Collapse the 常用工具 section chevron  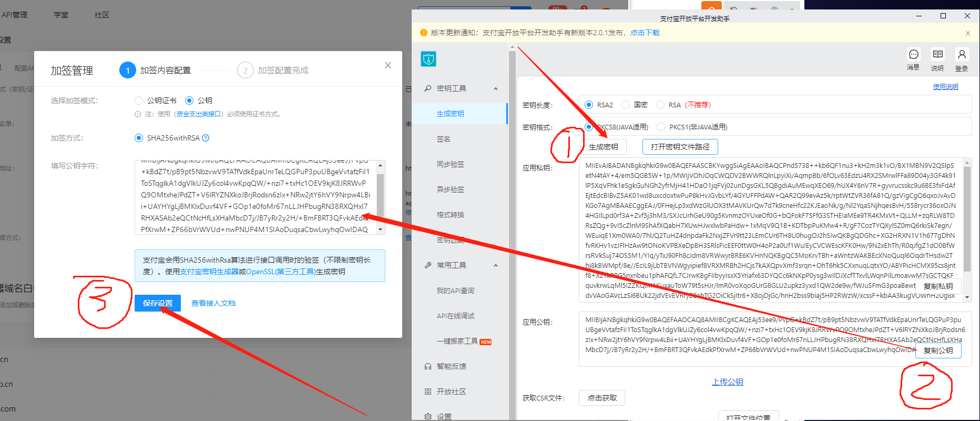point(496,265)
